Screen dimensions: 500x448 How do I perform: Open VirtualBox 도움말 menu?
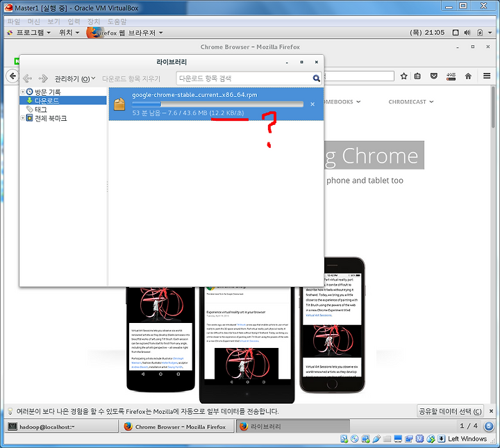click(x=117, y=22)
